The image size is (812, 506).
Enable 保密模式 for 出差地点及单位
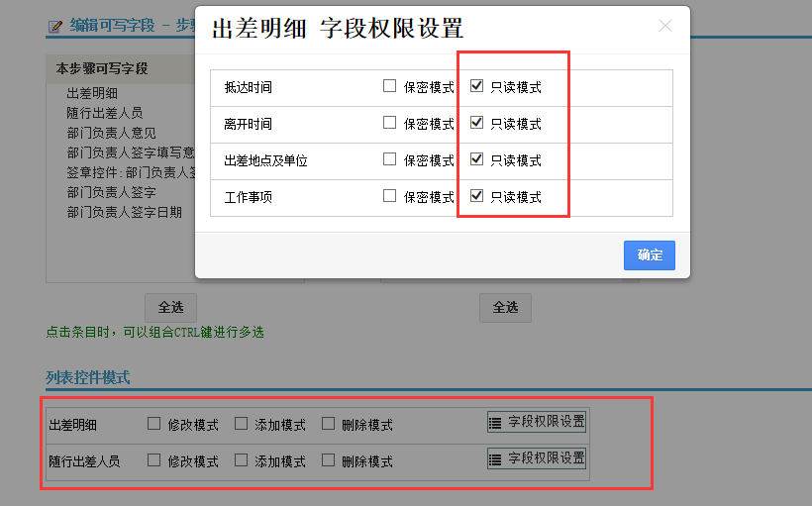point(389,159)
